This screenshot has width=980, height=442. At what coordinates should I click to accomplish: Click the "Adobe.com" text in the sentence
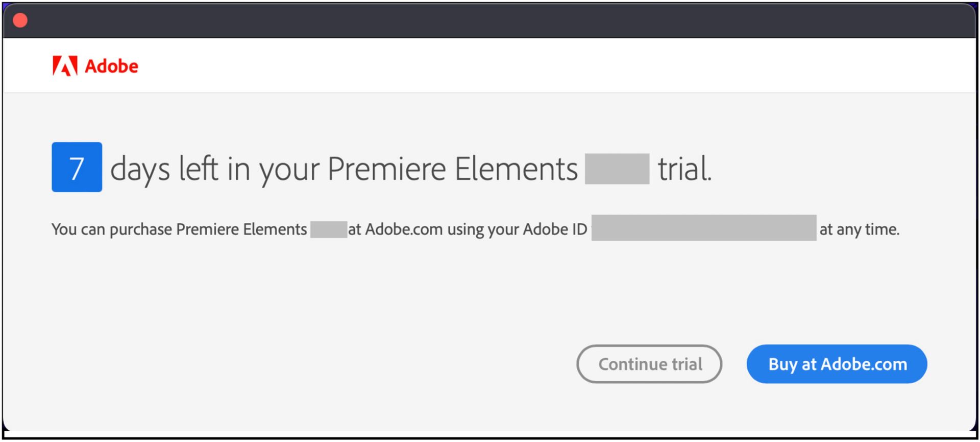click(404, 229)
